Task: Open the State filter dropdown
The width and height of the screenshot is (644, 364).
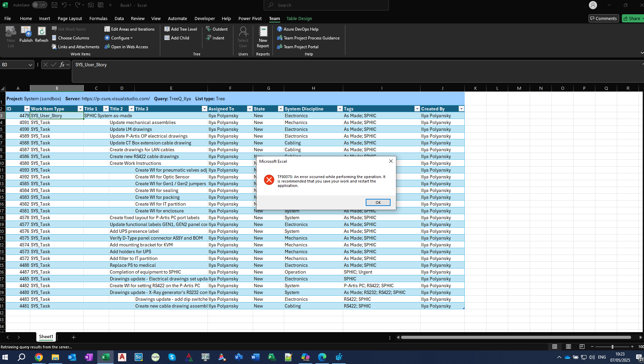Action: 281,109
